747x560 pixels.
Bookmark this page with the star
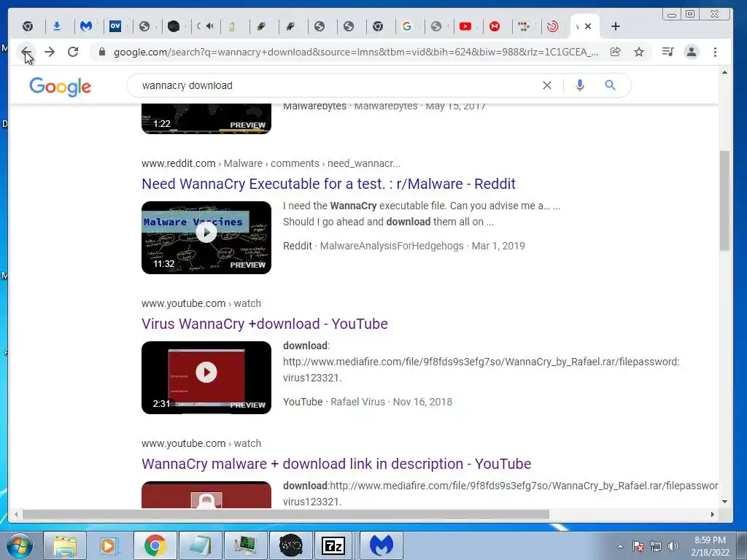(639, 52)
